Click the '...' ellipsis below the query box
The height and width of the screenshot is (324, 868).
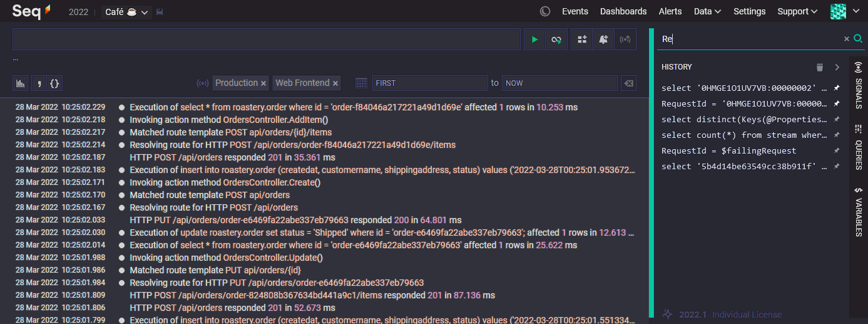(x=16, y=59)
